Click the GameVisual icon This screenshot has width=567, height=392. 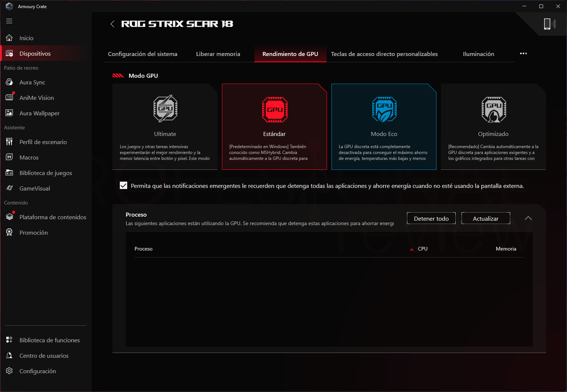point(10,188)
